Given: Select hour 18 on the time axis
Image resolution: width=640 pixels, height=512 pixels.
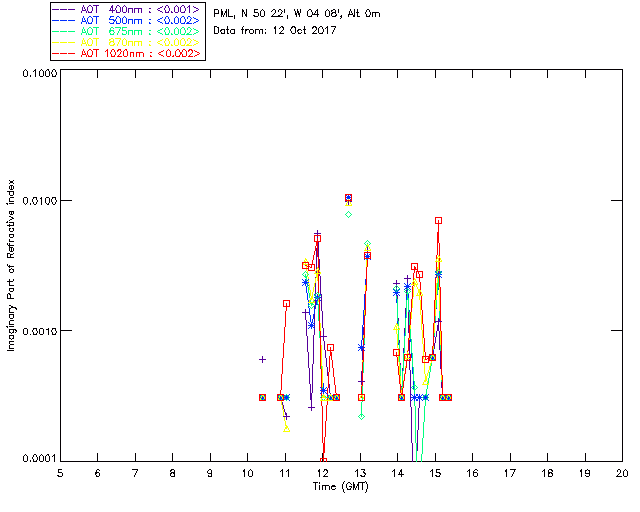Looking at the screenshot, I should tap(547, 474).
